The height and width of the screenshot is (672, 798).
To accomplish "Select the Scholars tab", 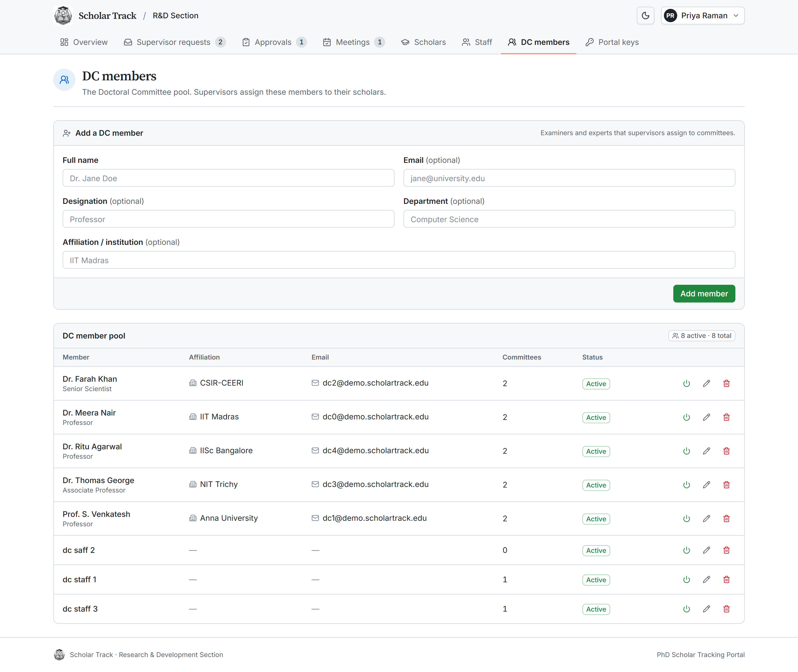I will pyautogui.click(x=423, y=42).
